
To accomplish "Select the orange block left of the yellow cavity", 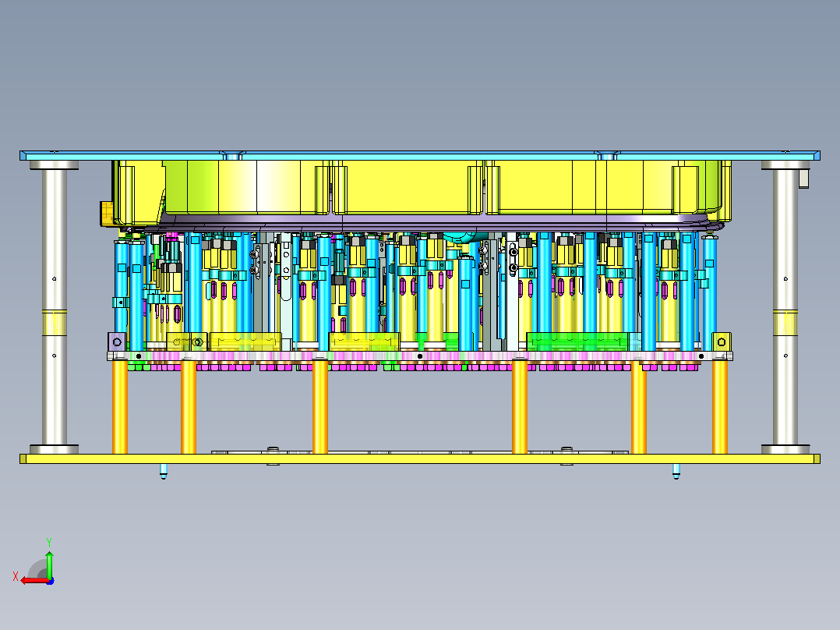I will [x=106, y=214].
